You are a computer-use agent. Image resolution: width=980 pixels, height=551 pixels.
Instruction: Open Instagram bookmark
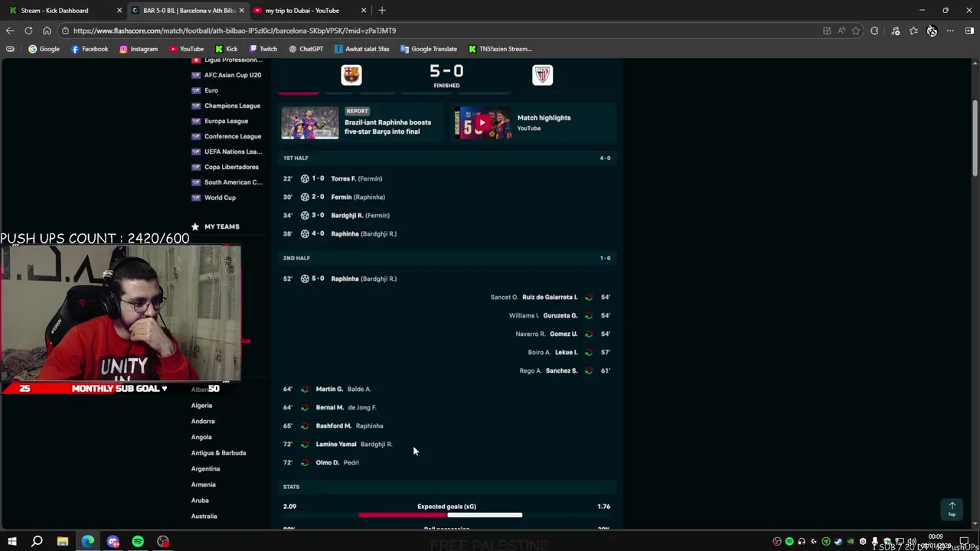[x=139, y=49]
